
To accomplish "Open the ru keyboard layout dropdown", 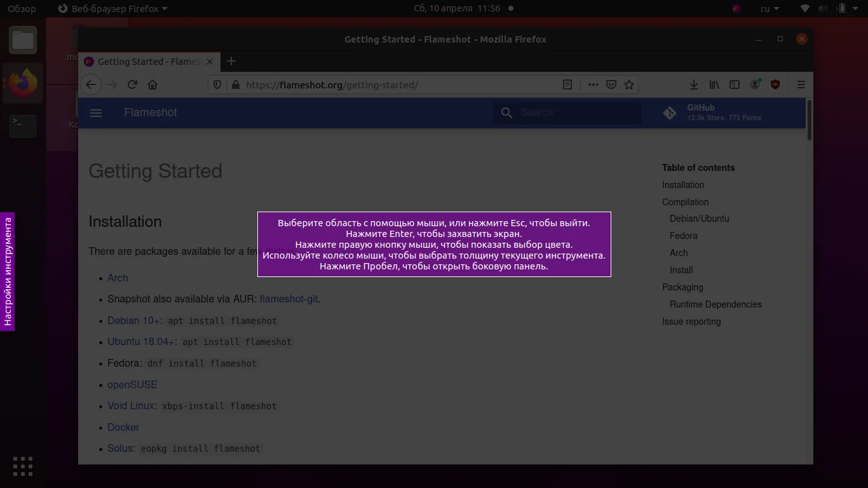I will (770, 9).
